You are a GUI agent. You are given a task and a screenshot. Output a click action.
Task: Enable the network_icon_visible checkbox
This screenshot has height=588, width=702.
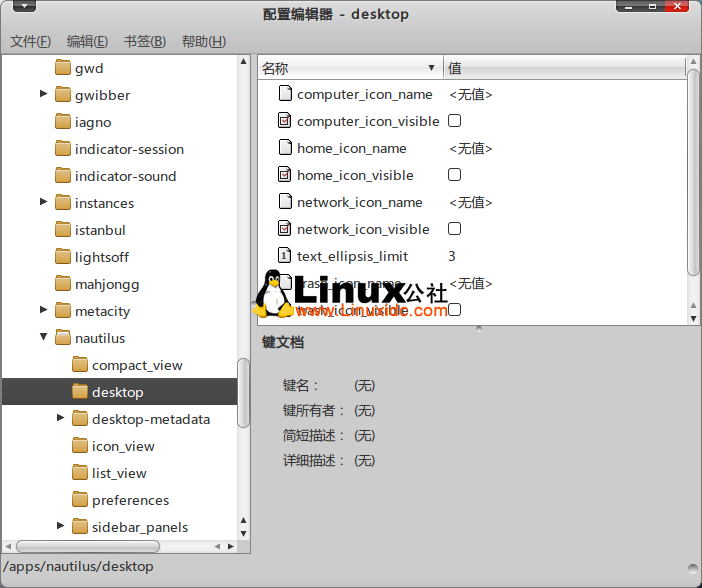tap(454, 229)
